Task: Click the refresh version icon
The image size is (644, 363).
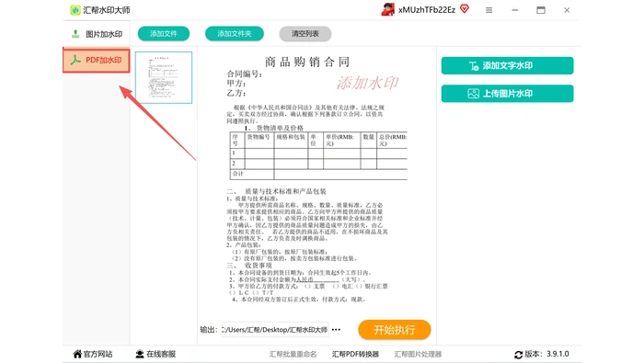Action: click(518, 355)
